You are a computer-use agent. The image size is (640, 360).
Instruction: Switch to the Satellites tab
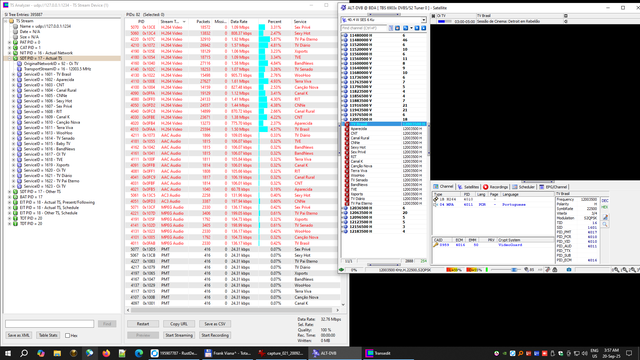coord(468,187)
